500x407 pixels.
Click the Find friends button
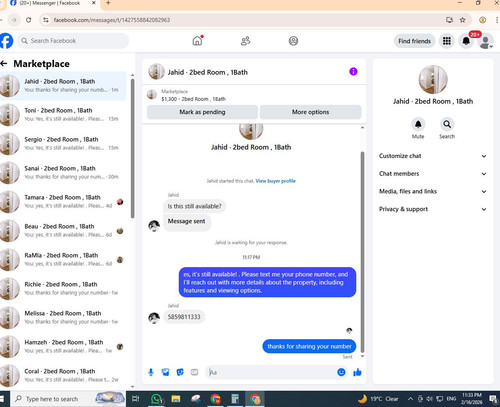[x=414, y=41]
